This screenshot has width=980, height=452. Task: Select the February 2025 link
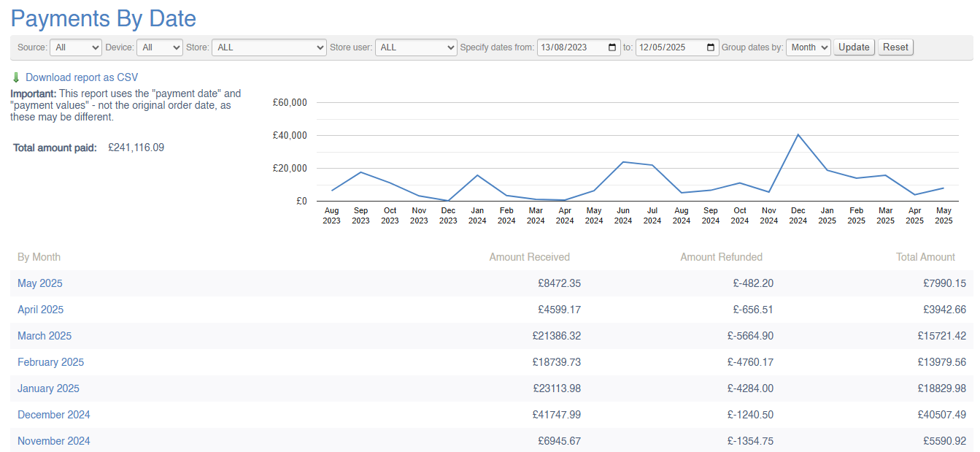[x=50, y=362]
